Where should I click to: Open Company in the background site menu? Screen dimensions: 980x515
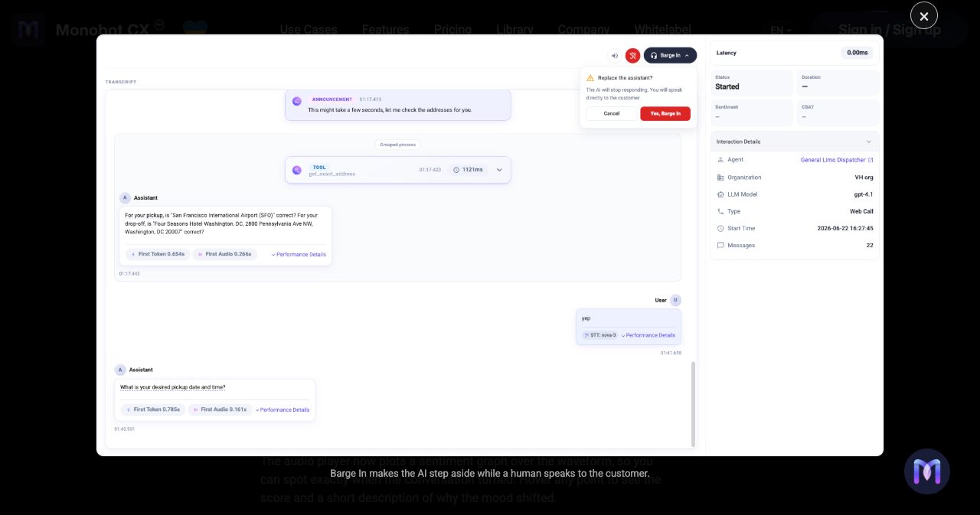[583, 30]
